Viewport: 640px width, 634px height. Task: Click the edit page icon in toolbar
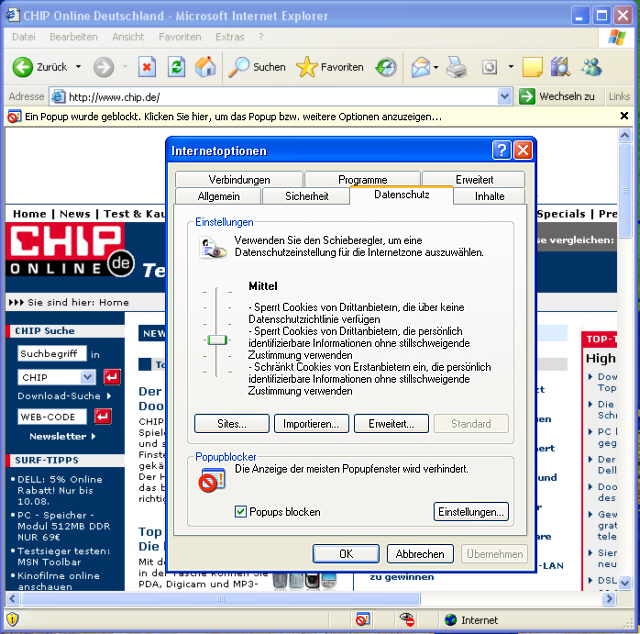(x=489, y=67)
